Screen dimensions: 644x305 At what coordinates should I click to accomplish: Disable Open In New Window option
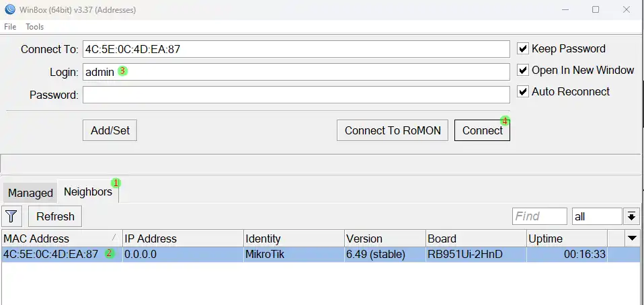tap(523, 71)
